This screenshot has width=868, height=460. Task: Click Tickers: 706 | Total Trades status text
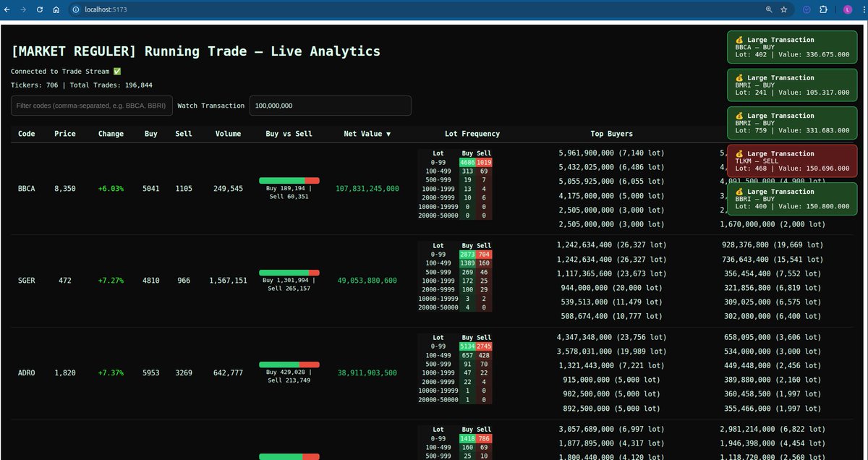pyautogui.click(x=82, y=85)
